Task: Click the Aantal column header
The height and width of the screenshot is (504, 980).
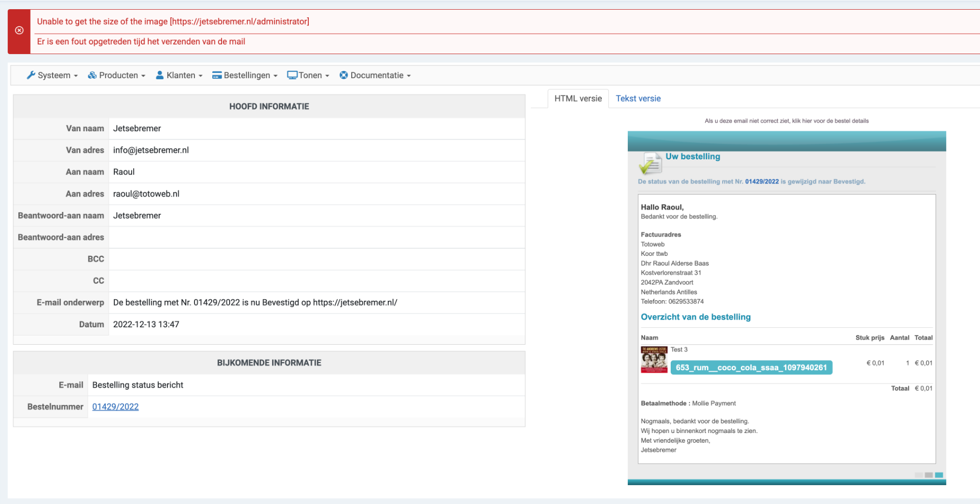Action: [x=899, y=338]
